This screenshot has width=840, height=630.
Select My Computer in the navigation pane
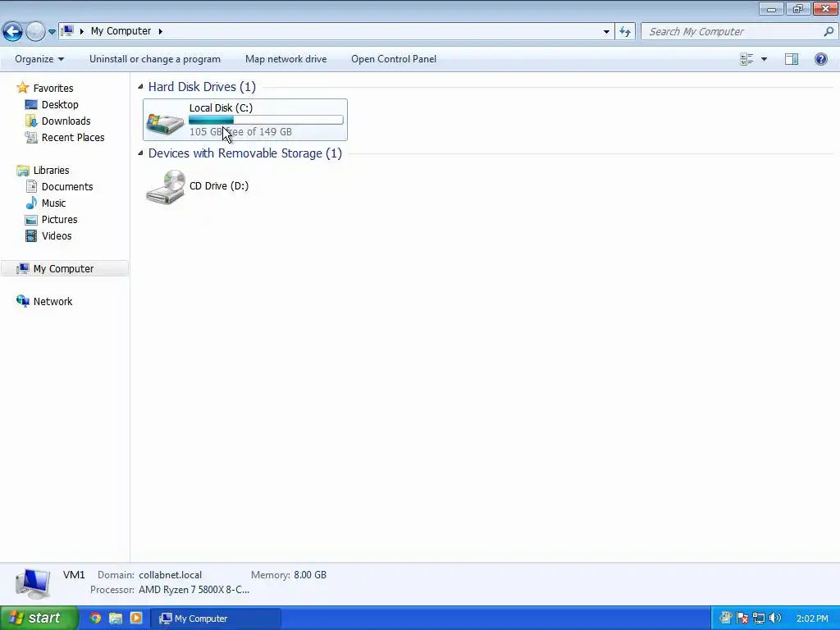63,269
